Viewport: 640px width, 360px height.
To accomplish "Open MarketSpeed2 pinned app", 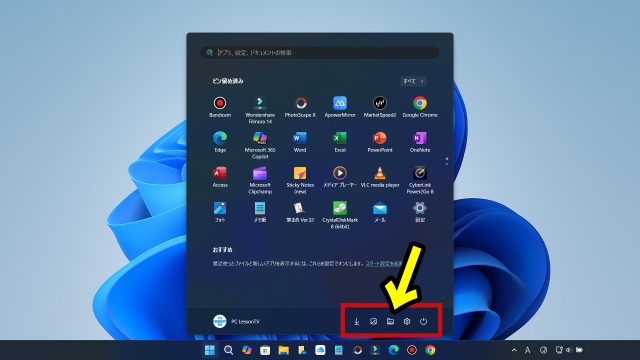I will point(380,107).
